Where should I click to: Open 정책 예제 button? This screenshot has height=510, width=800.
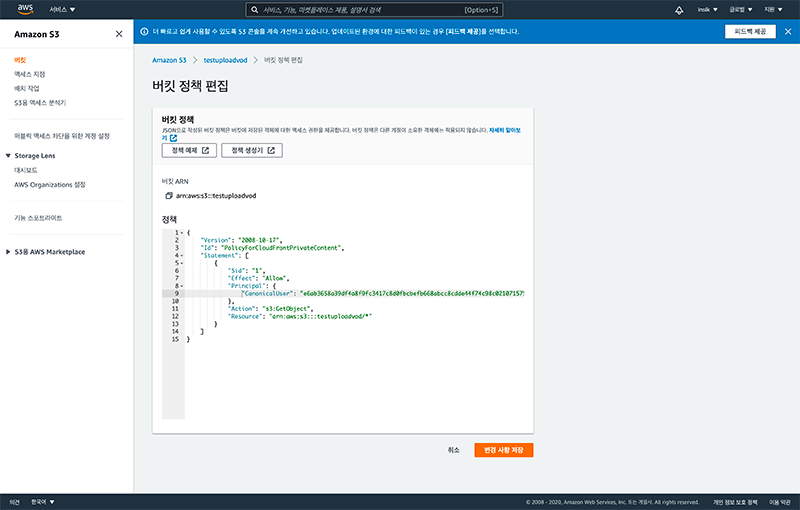coord(189,150)
